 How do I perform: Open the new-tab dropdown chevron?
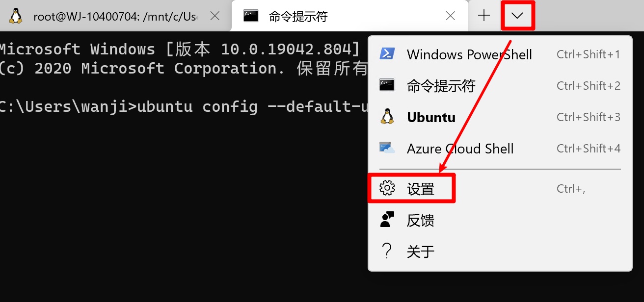(517, 16)
